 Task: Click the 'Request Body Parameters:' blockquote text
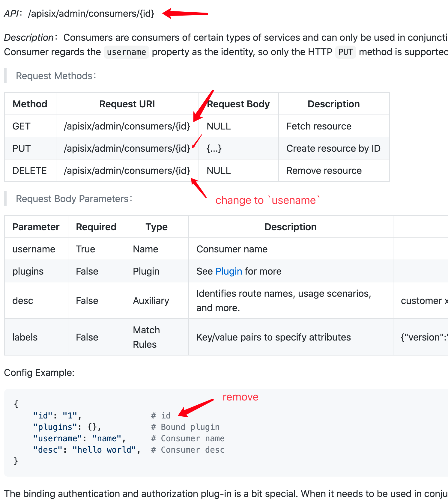pyautogui.click(x=74, y=199)
